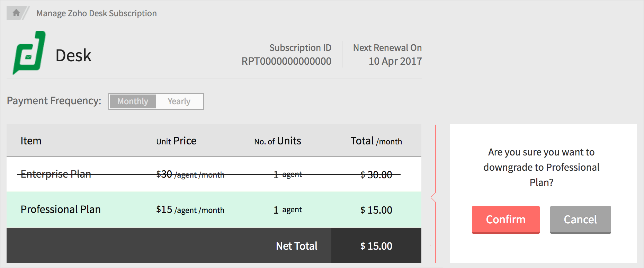Click the Next Renewal date

tap(395, 61)
